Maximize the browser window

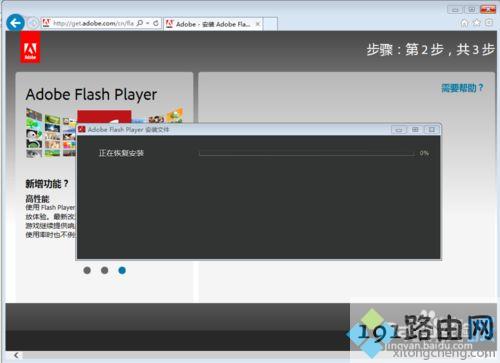471,10
